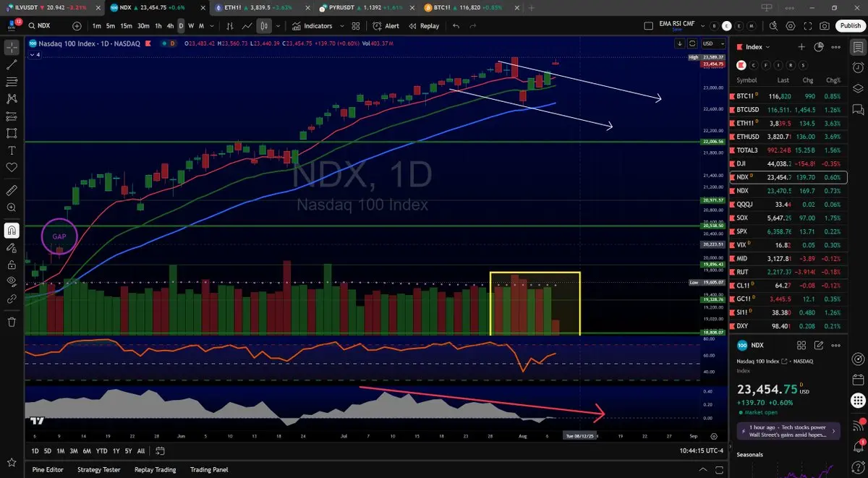Open the Fibonacci retracement tools
The height and width of the screenshot is (478, 868).
12,82
